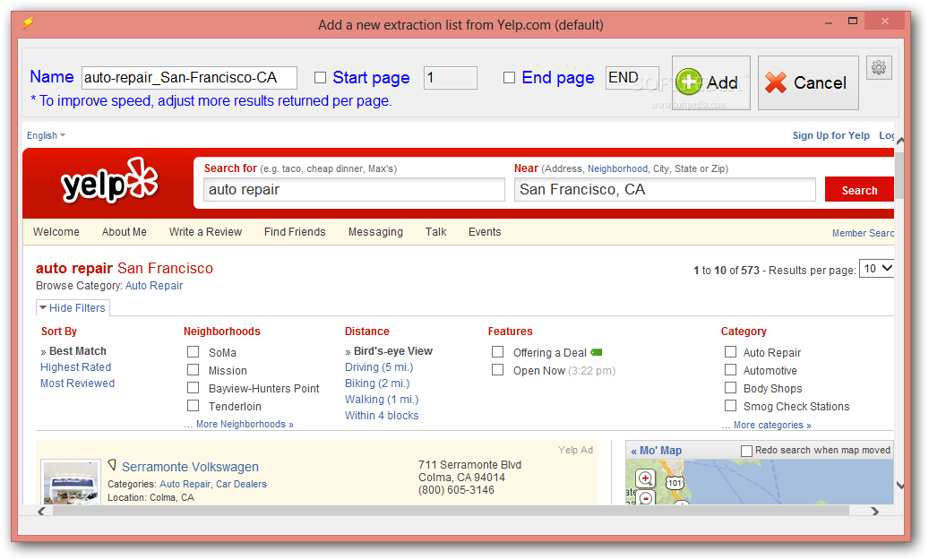Open the Welcome tab
Screen dimensions: 929x560
tap(56, 232)
